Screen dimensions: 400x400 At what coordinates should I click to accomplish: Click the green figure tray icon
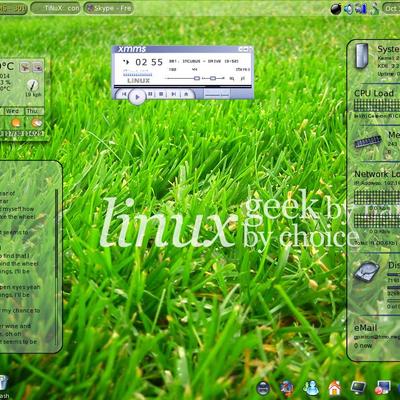pyautogui.click(x=375, y=9)
